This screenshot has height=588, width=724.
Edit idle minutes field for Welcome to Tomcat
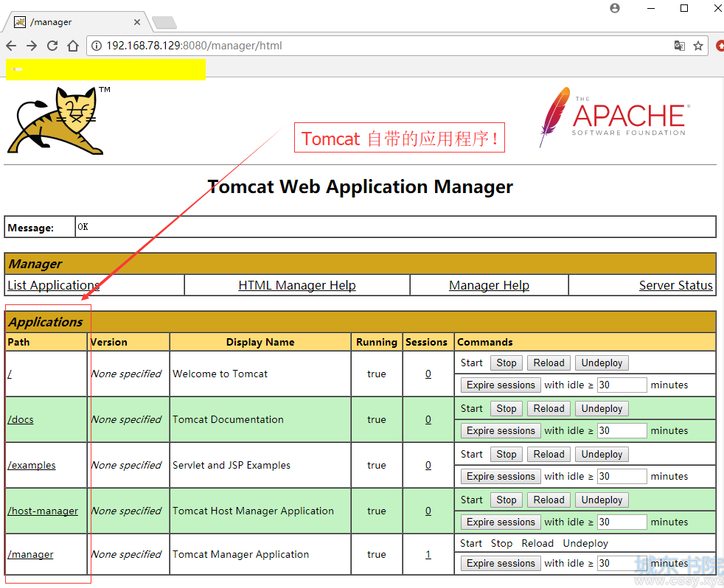coord(622,385)
